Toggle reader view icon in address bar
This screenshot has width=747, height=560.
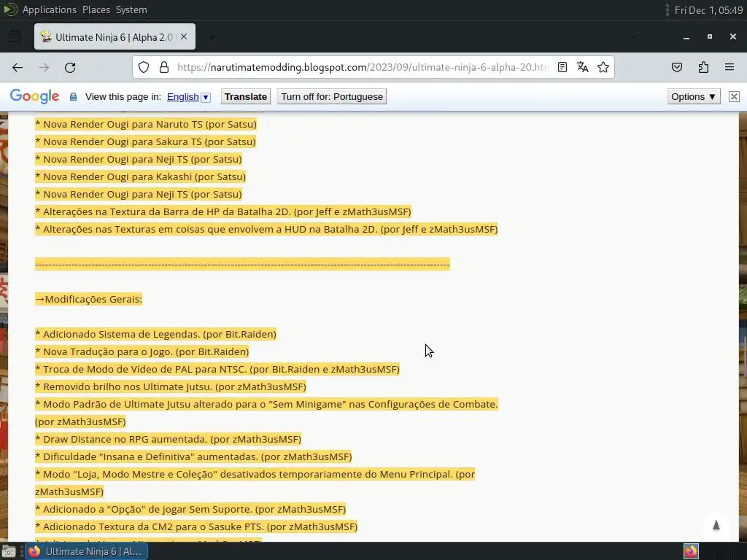click(562, 67)
